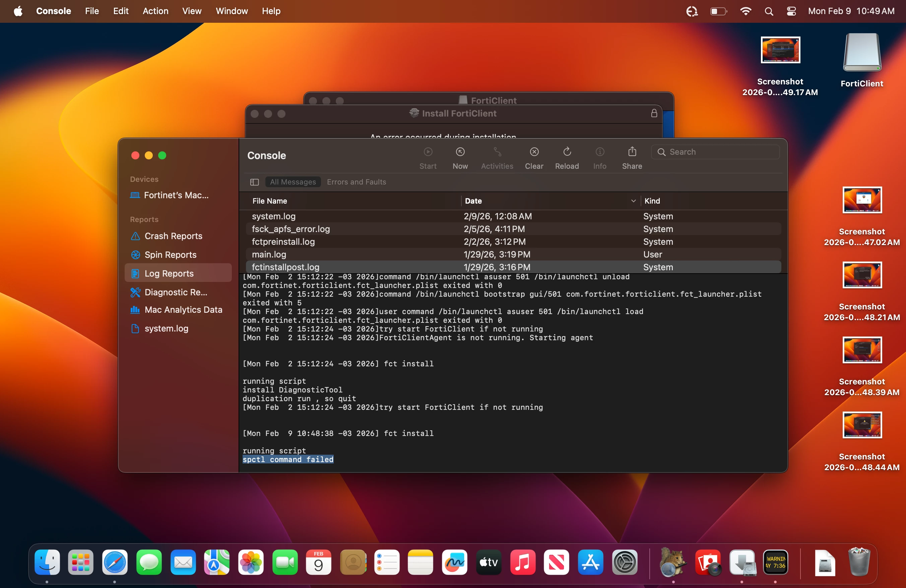Open Mac Analytics Data in sidebar
This screenshot has height=588, width=906.
tap(178, 310)
